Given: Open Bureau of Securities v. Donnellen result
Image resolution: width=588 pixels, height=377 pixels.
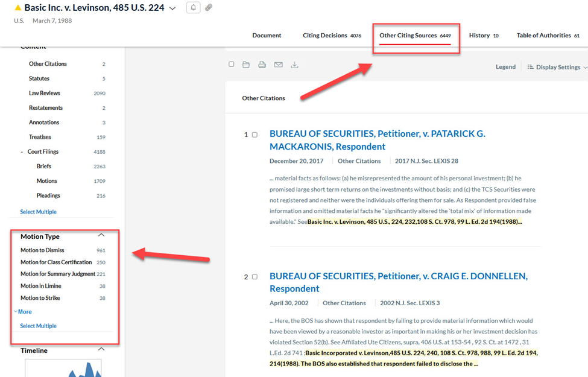Looking at the screenshot, I should 399,282.
